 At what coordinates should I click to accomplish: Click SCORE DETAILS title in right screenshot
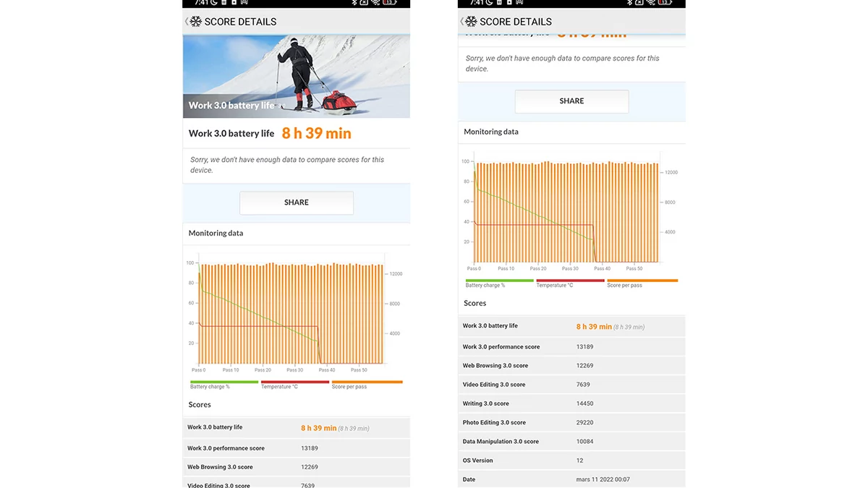click(x=516, y=22)
